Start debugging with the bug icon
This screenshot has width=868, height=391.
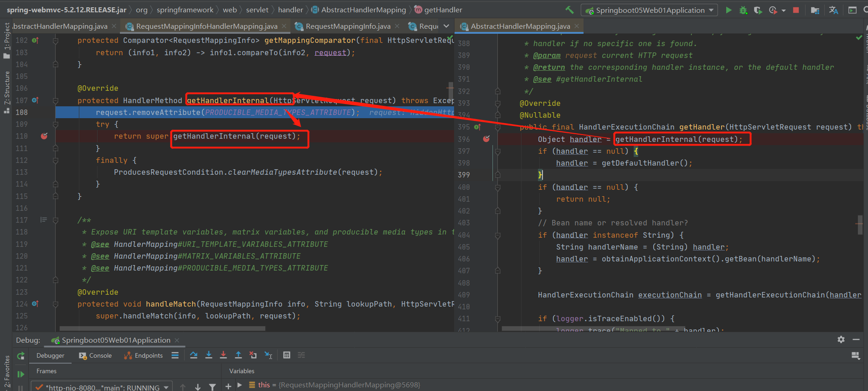743,10
